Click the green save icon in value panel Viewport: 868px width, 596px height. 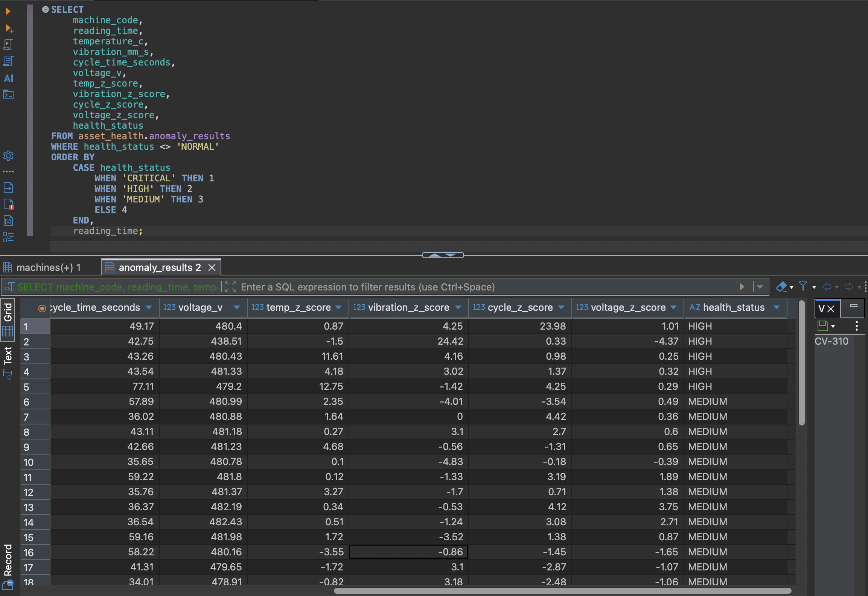823,325
